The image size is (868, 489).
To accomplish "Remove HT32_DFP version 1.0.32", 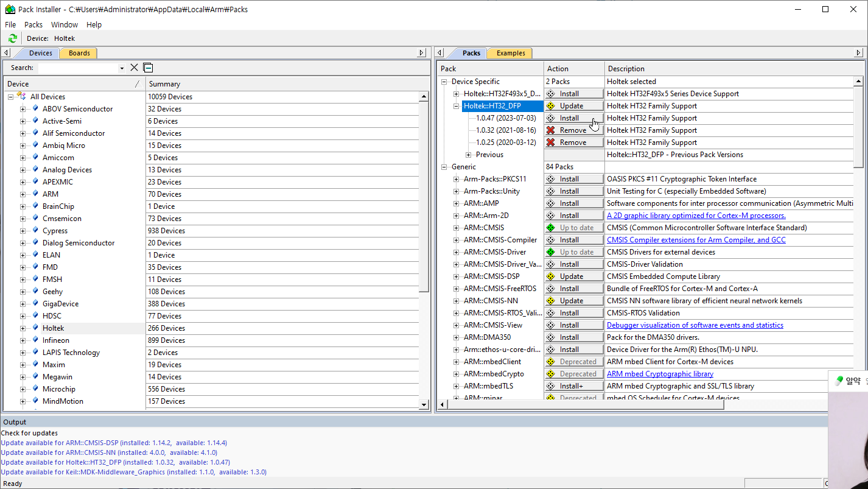I will (x=574, y=130).
